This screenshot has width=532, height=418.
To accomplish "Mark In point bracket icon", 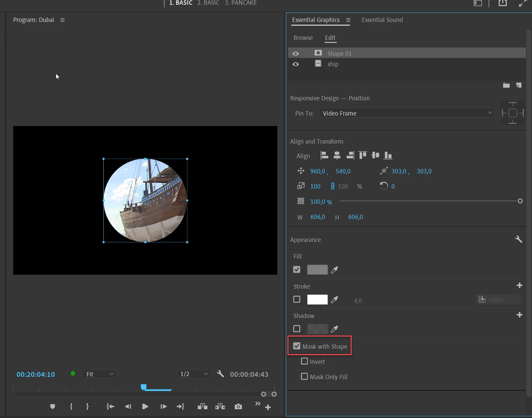I will tap(71, 407).
